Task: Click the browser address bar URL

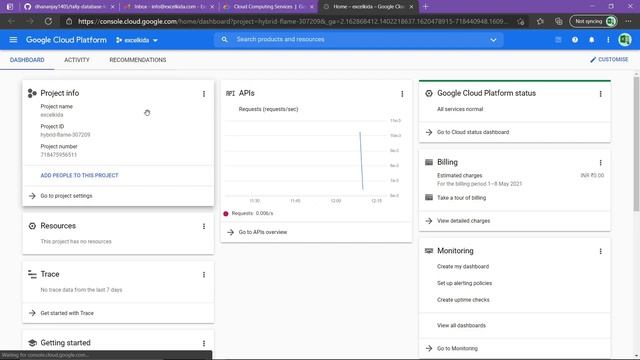Action: [x=292, y=21]
